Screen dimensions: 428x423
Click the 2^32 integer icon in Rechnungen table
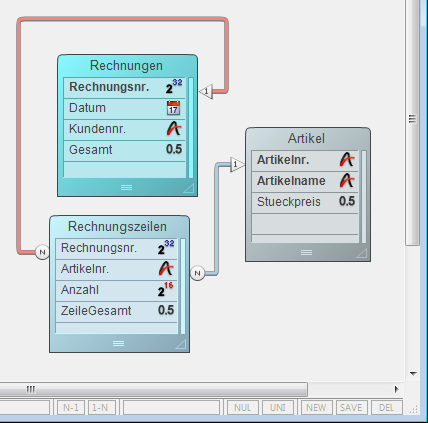(x=174, y=87)
